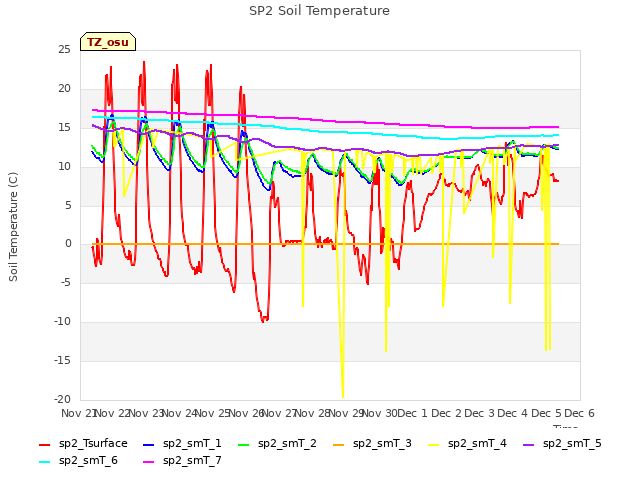Viewport: 640px width, 480px height.
Task: Click the Nov 28 x-axis tick label
Action: click(312, 413)
